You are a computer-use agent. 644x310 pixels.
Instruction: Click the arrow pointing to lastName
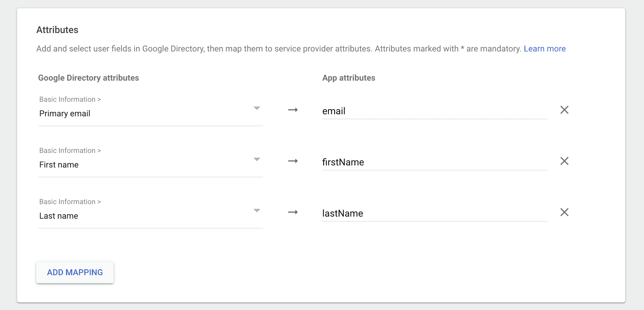(293, 212)
